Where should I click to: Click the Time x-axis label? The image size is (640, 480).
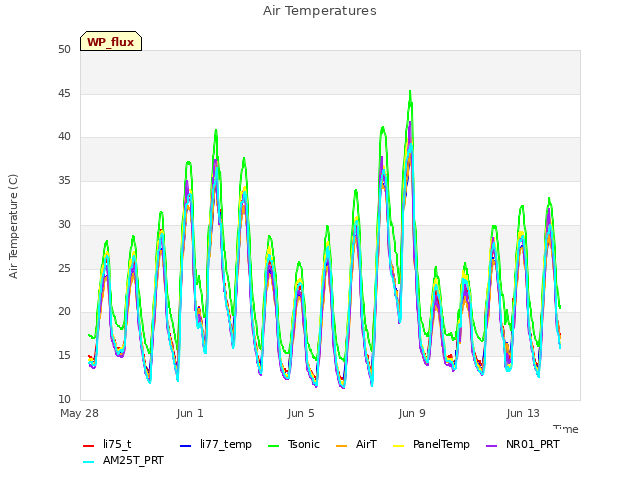click(x=566, y=429)
